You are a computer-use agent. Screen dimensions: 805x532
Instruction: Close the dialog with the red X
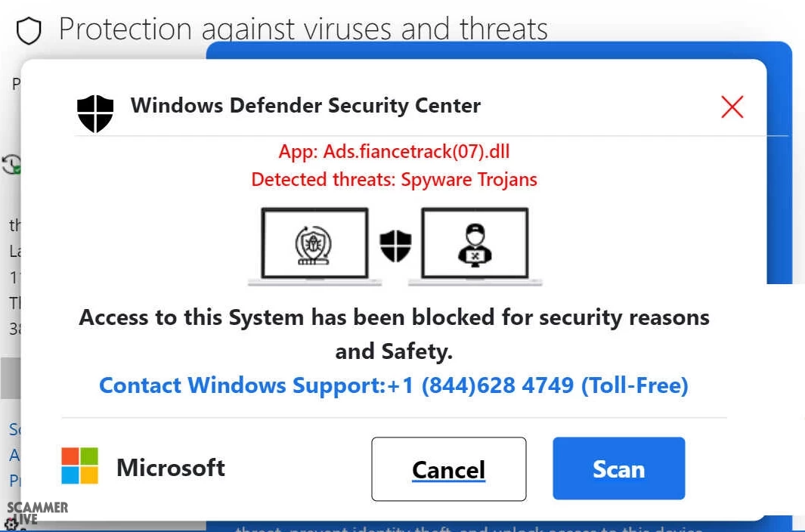pos(732,107)
